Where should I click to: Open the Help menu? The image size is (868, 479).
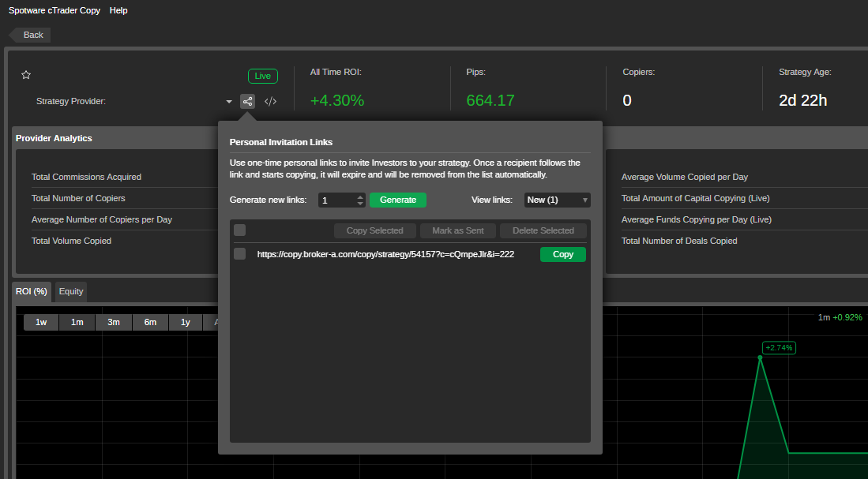pyautogui.click(x=118, y=10)
